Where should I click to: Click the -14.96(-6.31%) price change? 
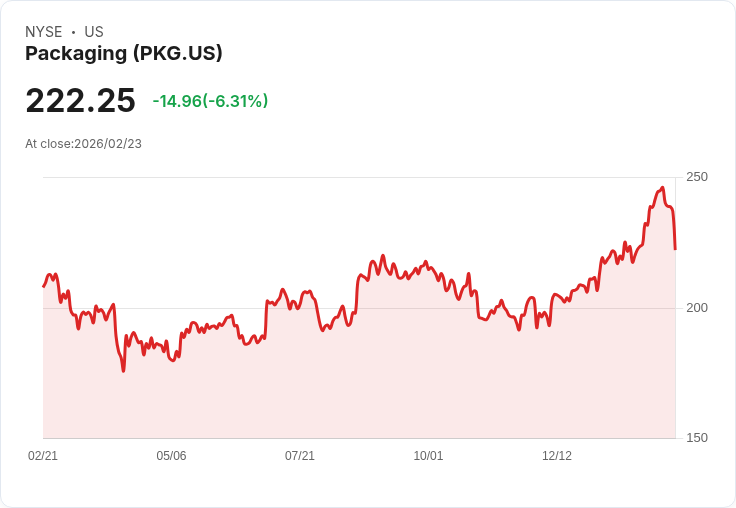pos(210,101)
